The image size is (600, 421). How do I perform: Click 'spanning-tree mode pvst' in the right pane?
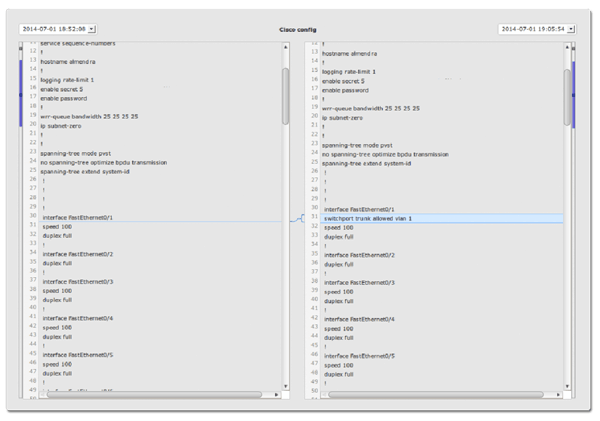(x=357, y=145)
